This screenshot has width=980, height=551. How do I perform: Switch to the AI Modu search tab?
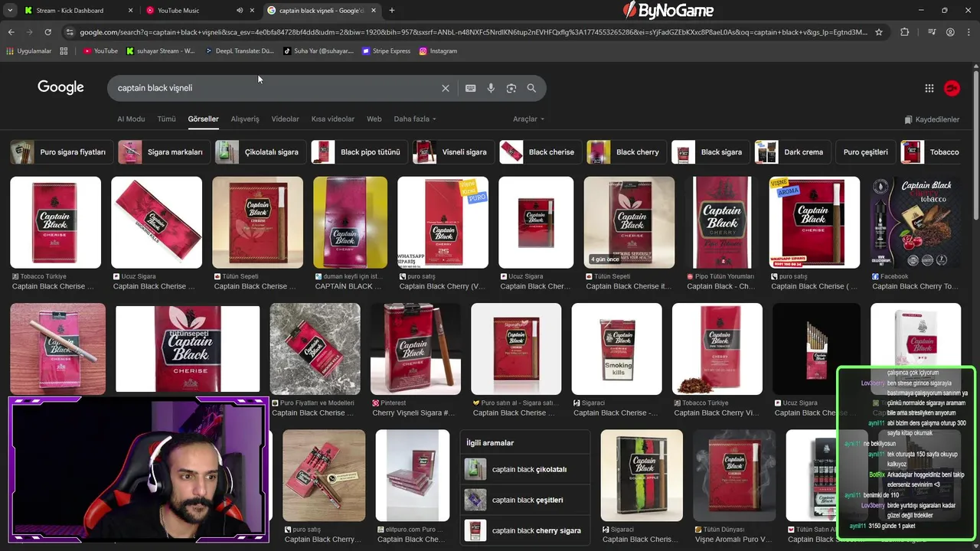coord(131,119)
